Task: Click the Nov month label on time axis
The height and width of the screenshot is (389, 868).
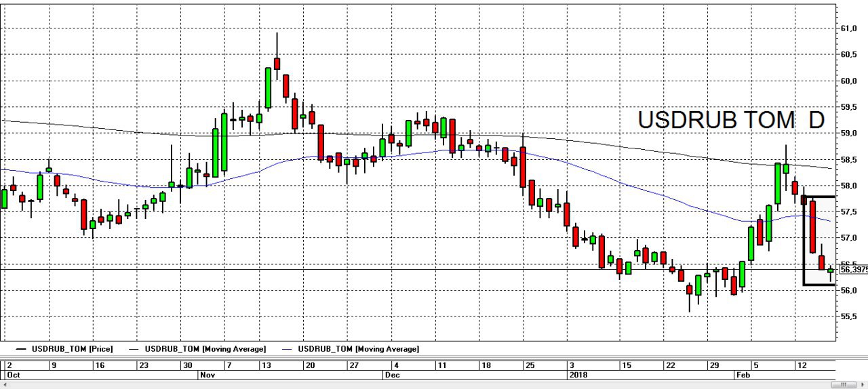Action: [208, 374]
